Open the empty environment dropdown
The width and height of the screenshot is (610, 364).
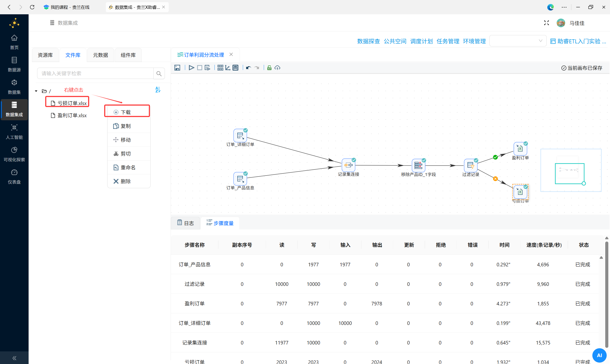[518, 41]
